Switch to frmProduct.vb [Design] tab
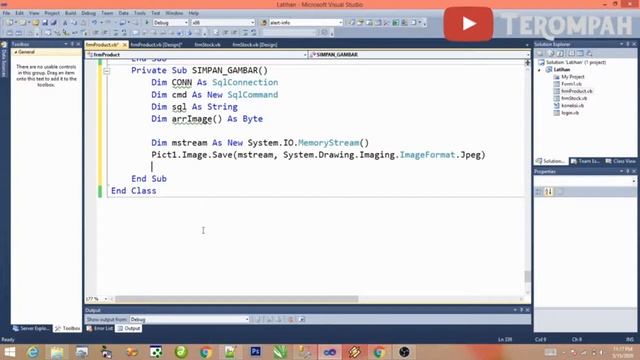 [156, 44]
